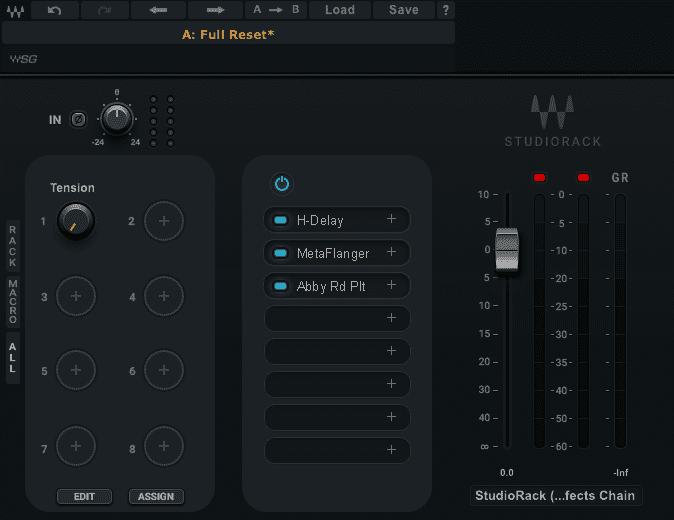Add a macro to slot 2

(x=164, y=221)
